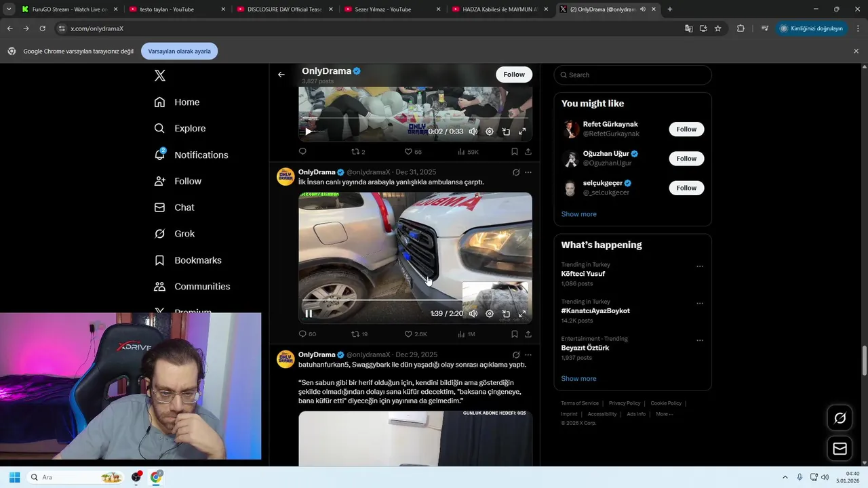Make the ambulance video fullscreen
The width and height of the screenshot is (868, 488).
click(522, 313)
